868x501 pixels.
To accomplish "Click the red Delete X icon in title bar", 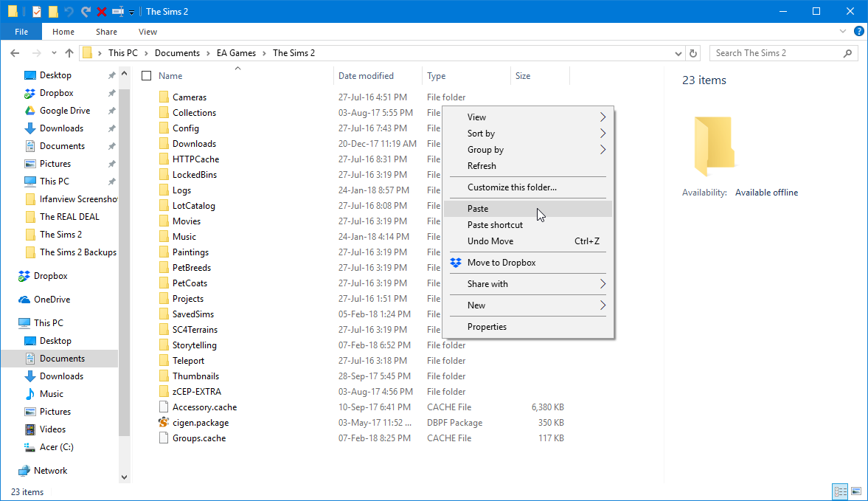I will (x=101, y=11).
